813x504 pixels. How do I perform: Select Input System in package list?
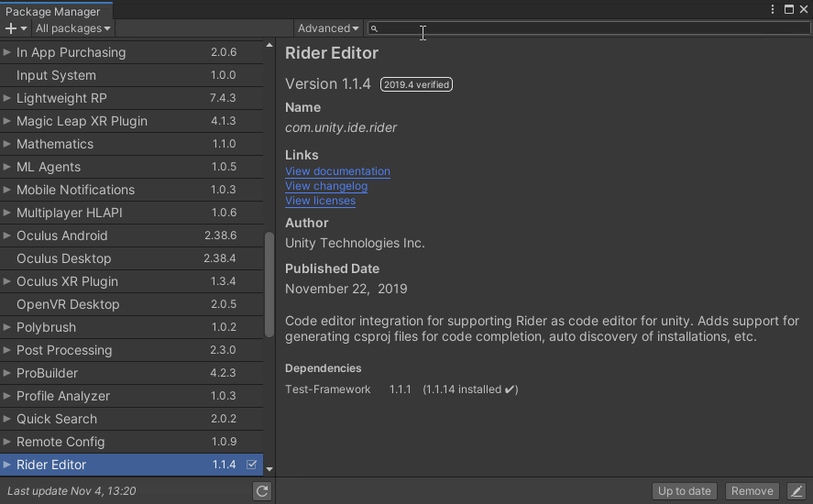coord(56,75)
